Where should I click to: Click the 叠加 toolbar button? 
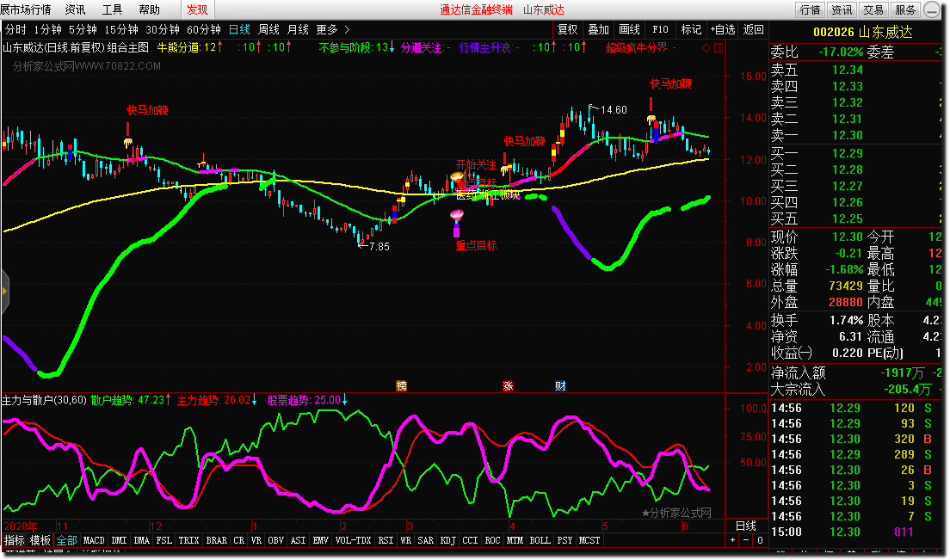[599, 29]
